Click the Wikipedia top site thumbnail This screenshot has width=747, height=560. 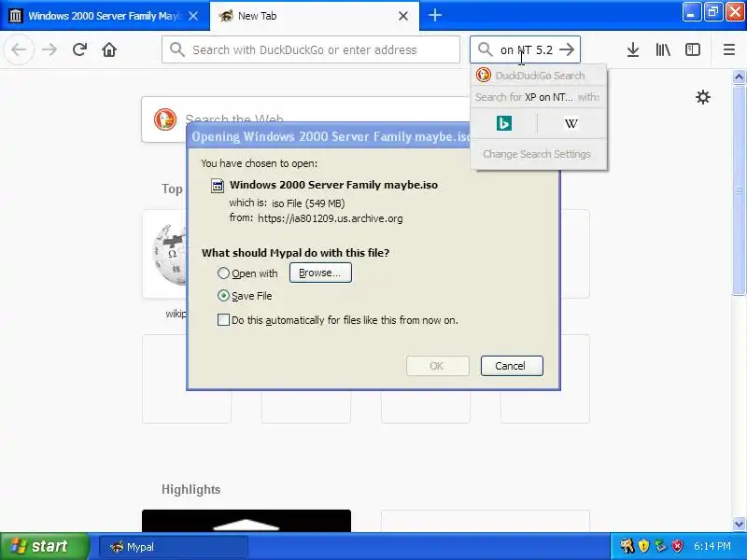click(165, 254)
